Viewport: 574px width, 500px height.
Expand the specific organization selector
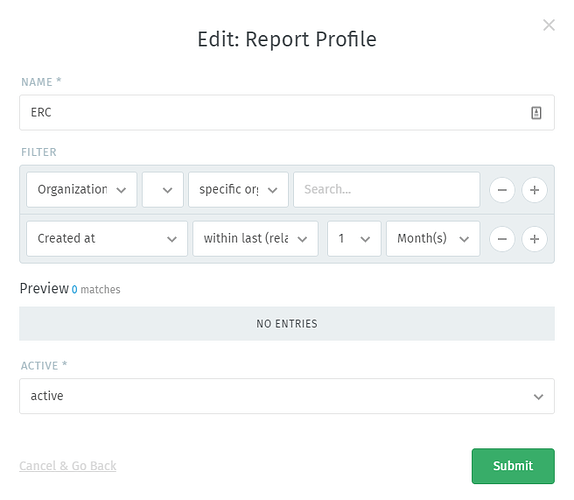pos(238,190)
